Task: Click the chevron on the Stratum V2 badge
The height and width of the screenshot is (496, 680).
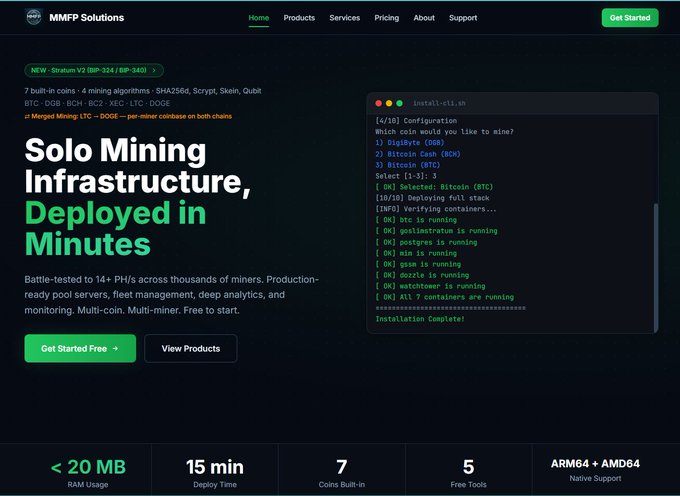Action: (x=154, y=70)
